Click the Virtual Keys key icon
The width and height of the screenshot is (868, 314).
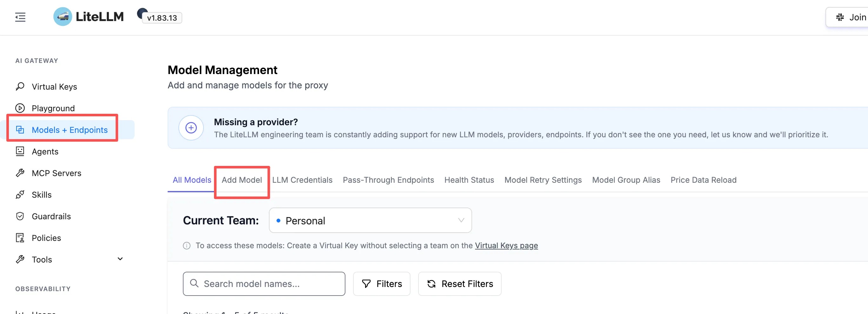pos(20,87)
